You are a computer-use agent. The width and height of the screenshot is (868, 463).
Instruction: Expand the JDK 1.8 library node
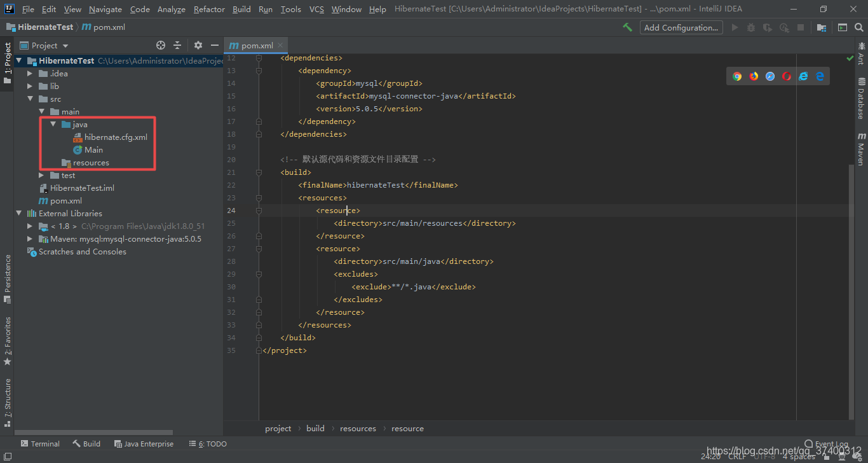30,226
